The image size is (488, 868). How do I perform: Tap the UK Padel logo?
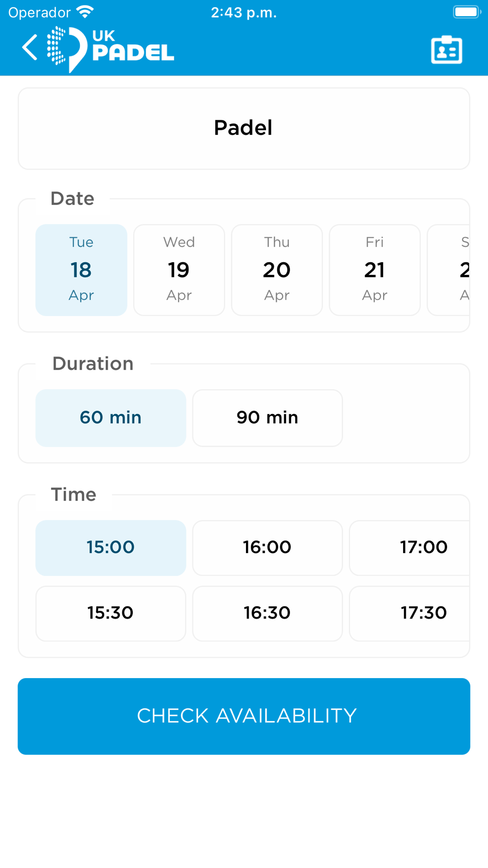[x=111, y=49]
